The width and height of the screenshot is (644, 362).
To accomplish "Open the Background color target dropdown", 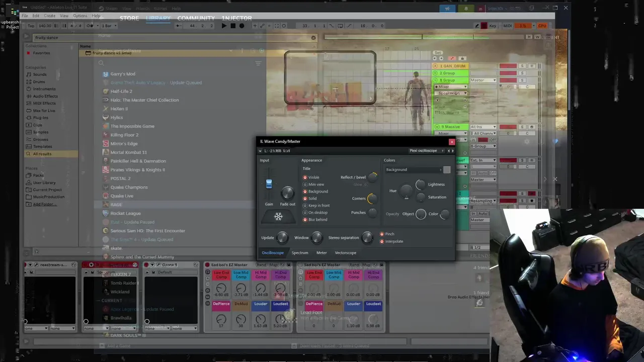I will pyautogui.click(x=414, y=170).
